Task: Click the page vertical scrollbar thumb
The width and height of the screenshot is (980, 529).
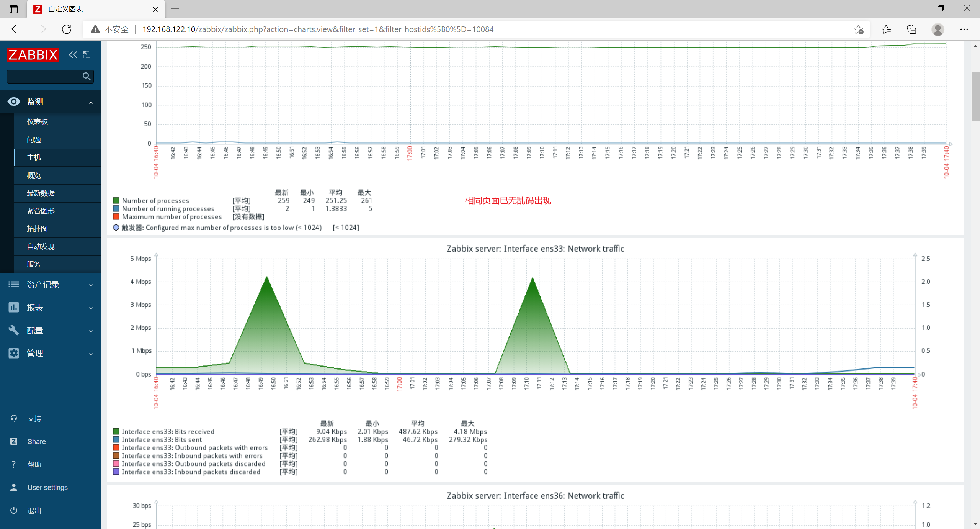Action: coord(976,97)
